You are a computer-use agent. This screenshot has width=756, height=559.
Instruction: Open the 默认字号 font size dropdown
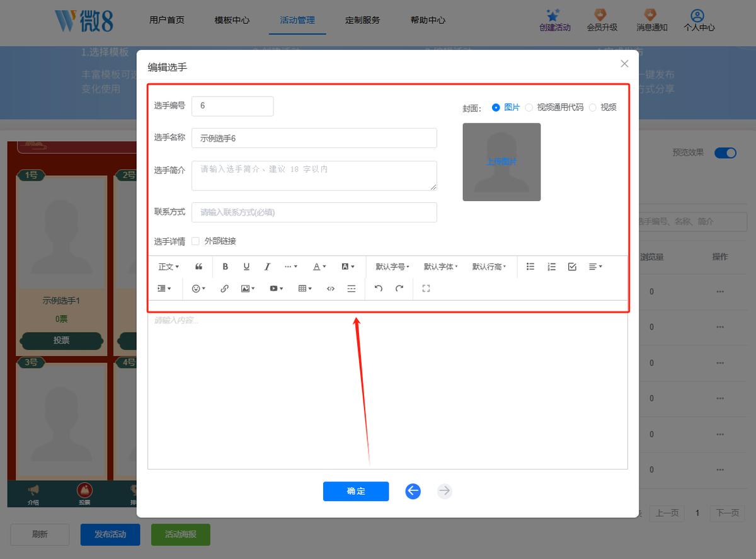392,267
